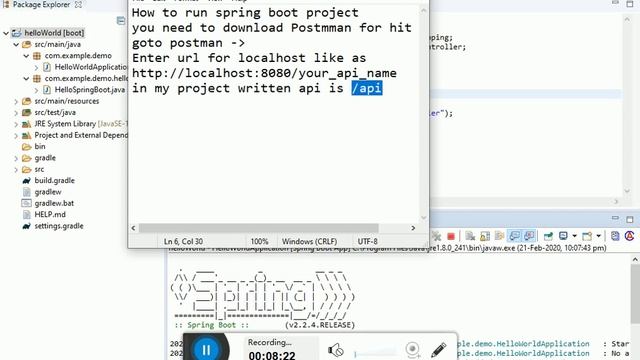Expand the HelloWorldApplication file node
Screen dimensions: 640x360
click(x=36, y=67)
